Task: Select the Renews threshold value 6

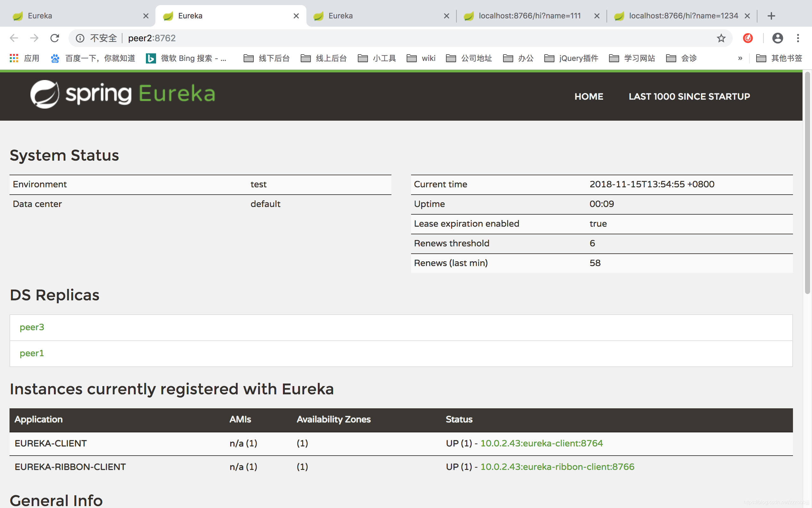Action: pyautogui.click(x=592, y=243)
